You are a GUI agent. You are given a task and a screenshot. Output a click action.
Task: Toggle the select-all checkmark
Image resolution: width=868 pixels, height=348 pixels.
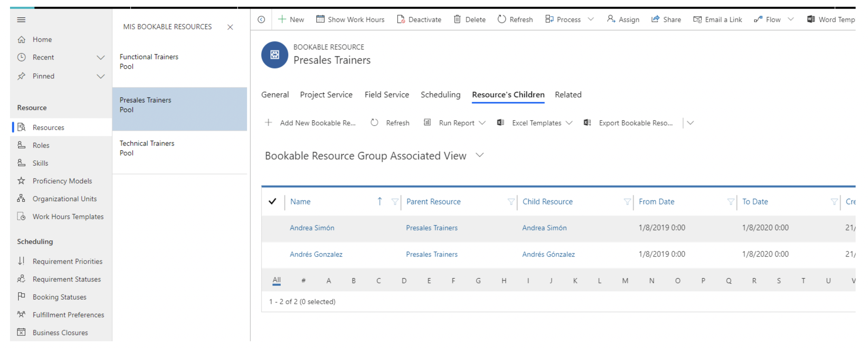click(272, 202)
